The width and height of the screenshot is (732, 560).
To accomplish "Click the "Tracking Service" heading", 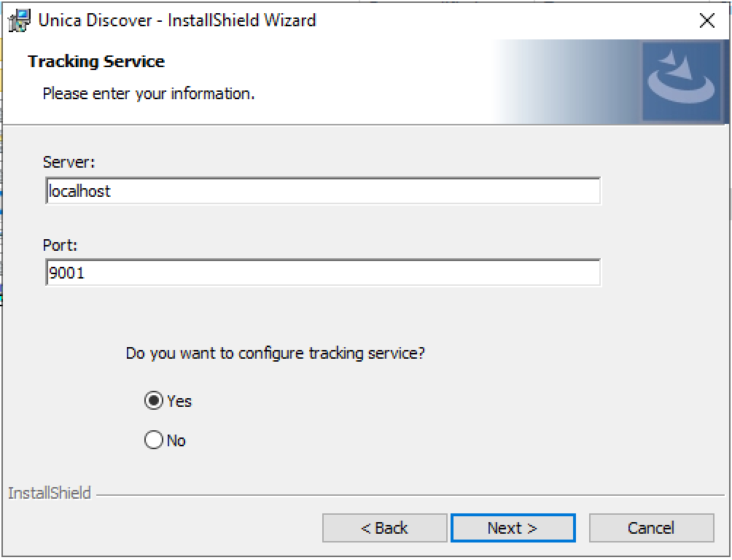I will coord(96,62).
